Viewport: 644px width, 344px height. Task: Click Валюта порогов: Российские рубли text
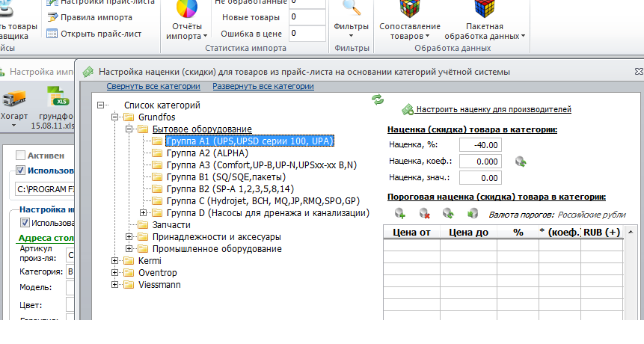(x=557, y=215)
